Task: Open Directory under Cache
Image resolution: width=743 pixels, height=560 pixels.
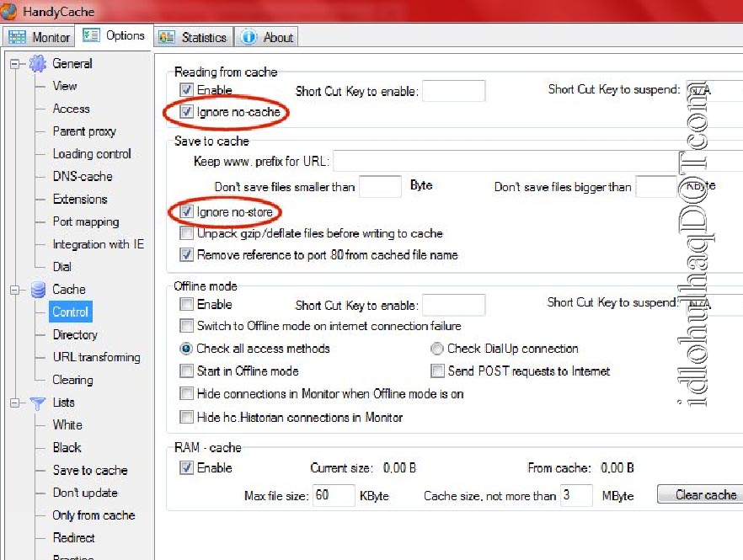Action: pyautogui.click(x=75, y=335)
